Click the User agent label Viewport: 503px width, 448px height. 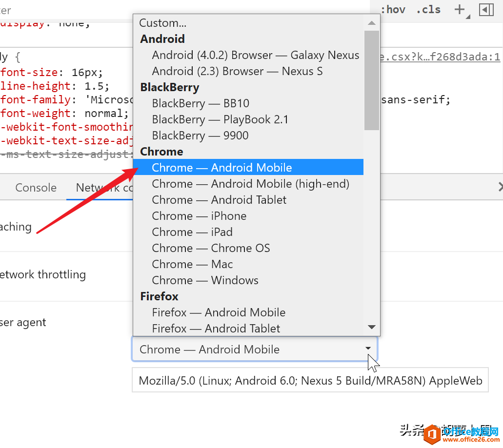[x=23, y=322]
